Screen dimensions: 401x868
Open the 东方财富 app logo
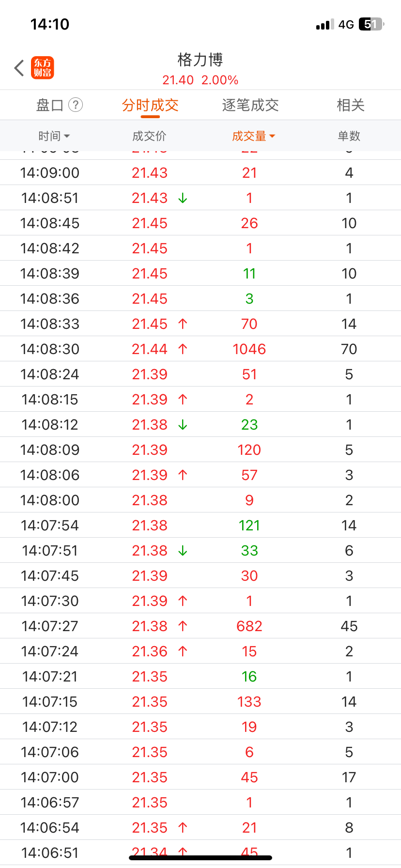pos(43,68)
